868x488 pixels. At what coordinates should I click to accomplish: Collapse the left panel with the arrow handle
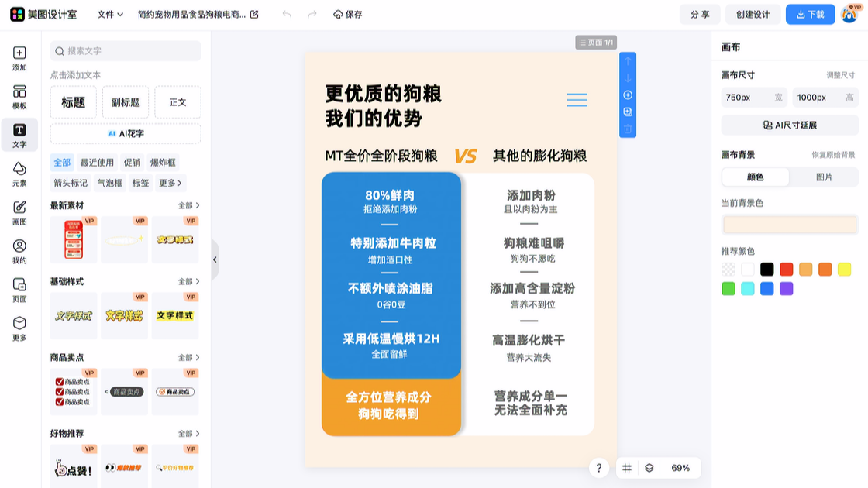(x=215, y=260)
